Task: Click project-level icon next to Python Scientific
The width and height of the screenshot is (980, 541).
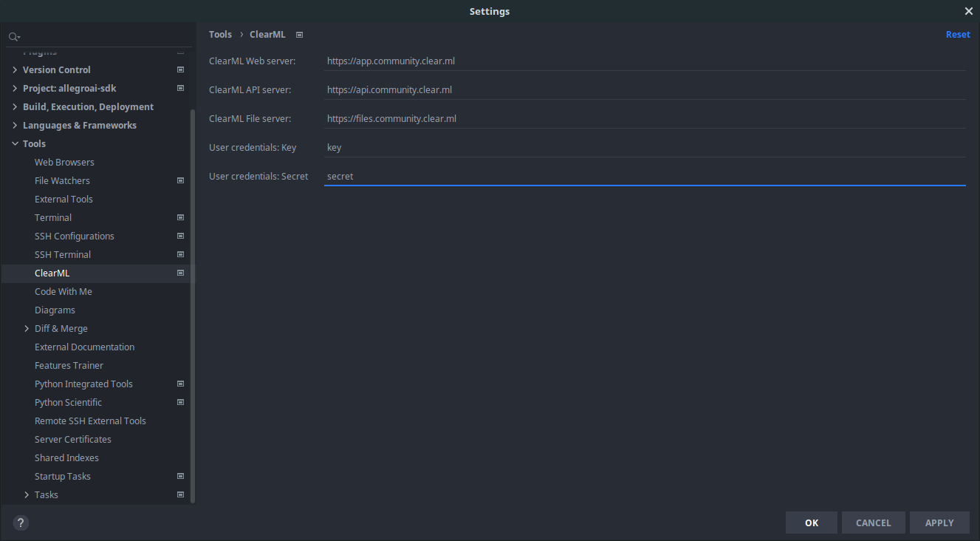Action: 180,402
